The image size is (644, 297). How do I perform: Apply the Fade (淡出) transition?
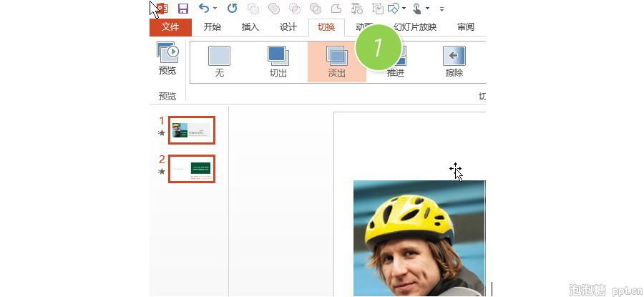pos(336,62)
